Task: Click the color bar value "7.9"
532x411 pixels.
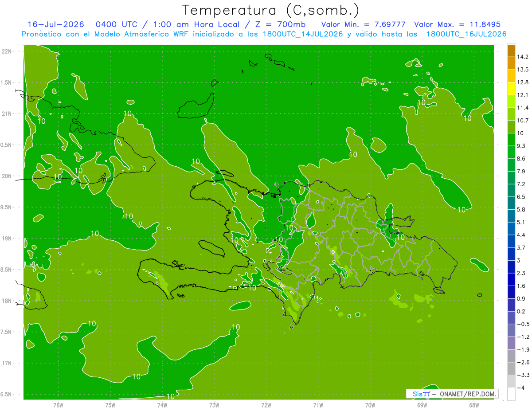Action: coord(522,171)
